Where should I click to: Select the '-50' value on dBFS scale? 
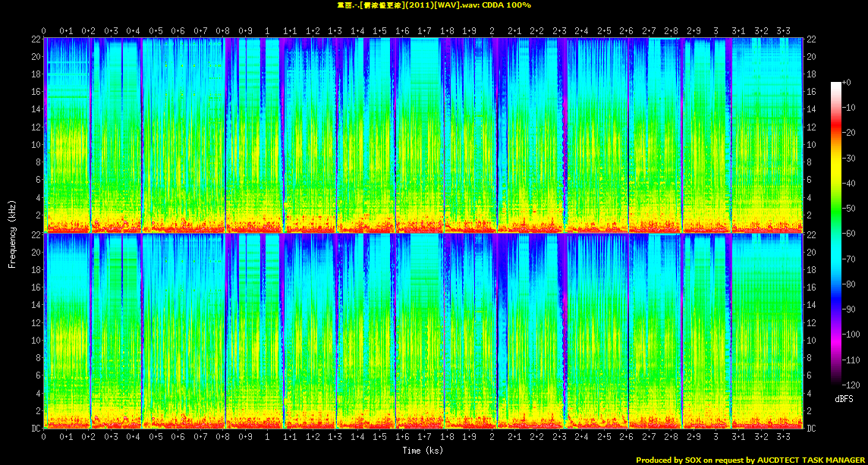tap(848, 208)
